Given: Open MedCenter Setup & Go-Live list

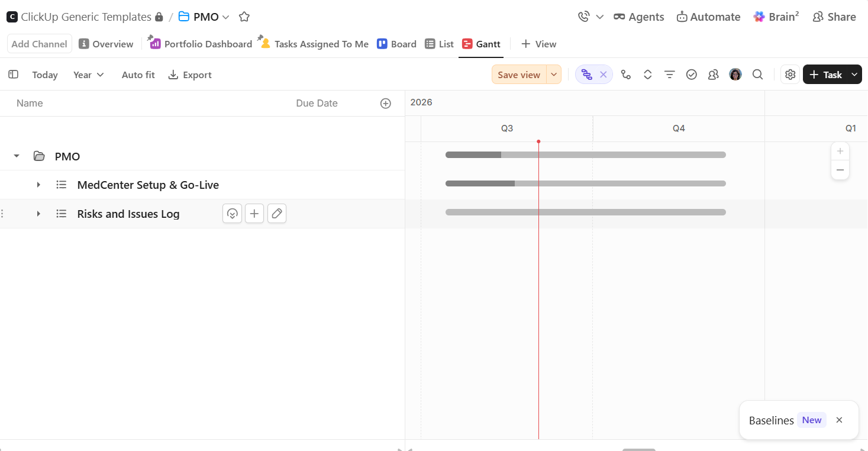Looking at the screenshot, I should 148,185.
